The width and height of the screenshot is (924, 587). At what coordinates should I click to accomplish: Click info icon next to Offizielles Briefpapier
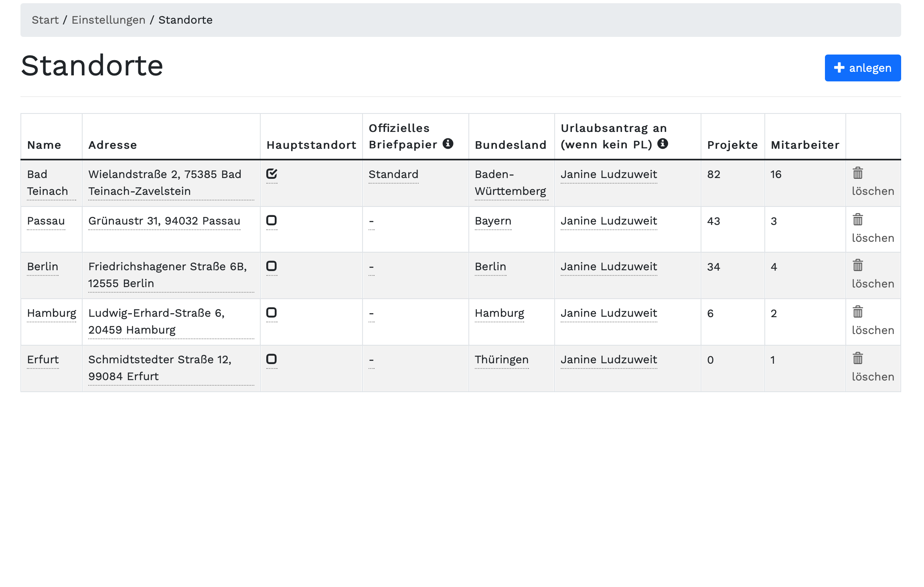[448, 144]
